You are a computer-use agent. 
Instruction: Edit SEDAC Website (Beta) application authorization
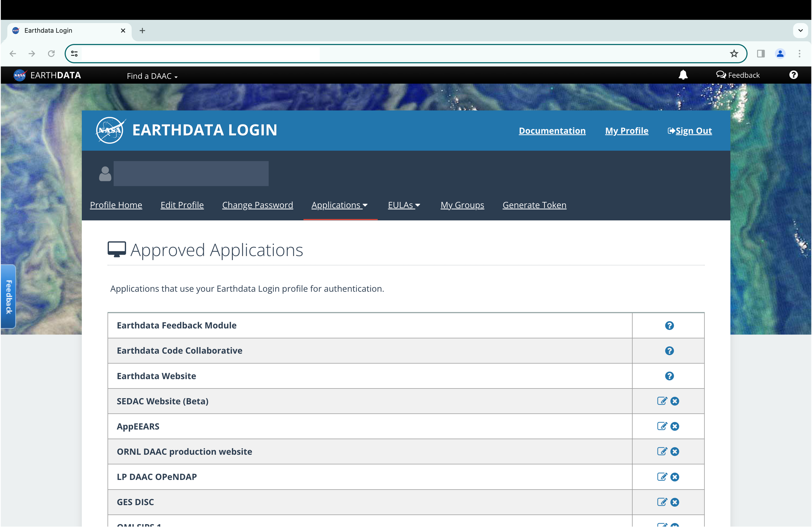click(662, 401)
